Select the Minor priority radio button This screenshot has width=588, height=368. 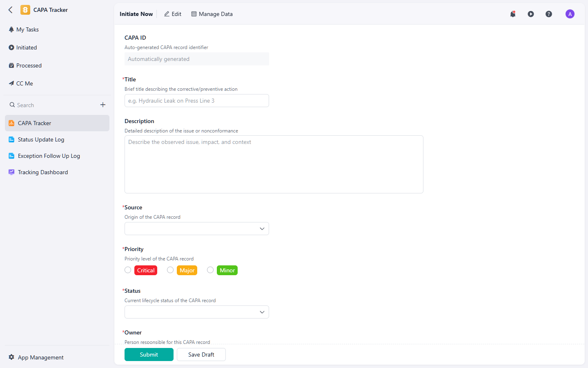coord(210,270)
